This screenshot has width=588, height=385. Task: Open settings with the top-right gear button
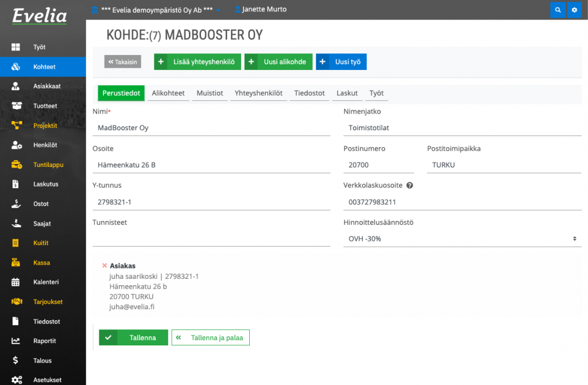click(574, 10)
